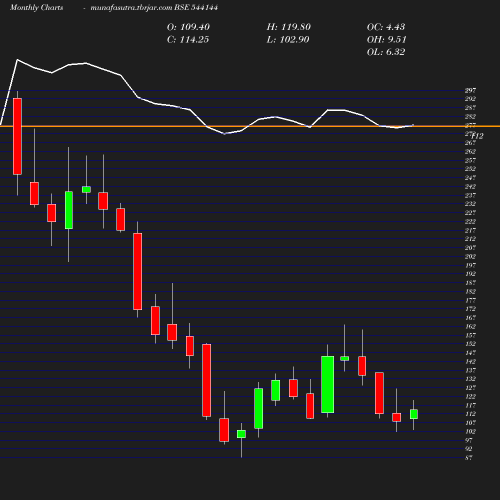Click price axis label 107
This screenshot has height=500, width=500.
[470, 423]
